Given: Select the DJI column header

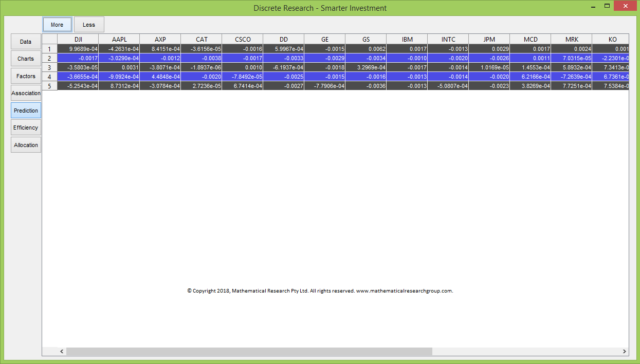Looking at the screenshot, I should click(x=78, y=39).
